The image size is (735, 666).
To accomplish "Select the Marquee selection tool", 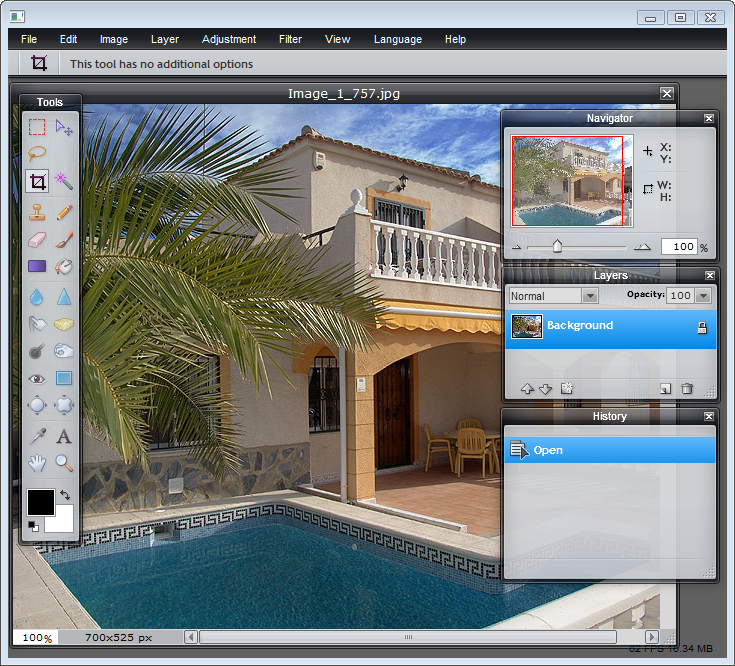I will click(x=37, y=127).
